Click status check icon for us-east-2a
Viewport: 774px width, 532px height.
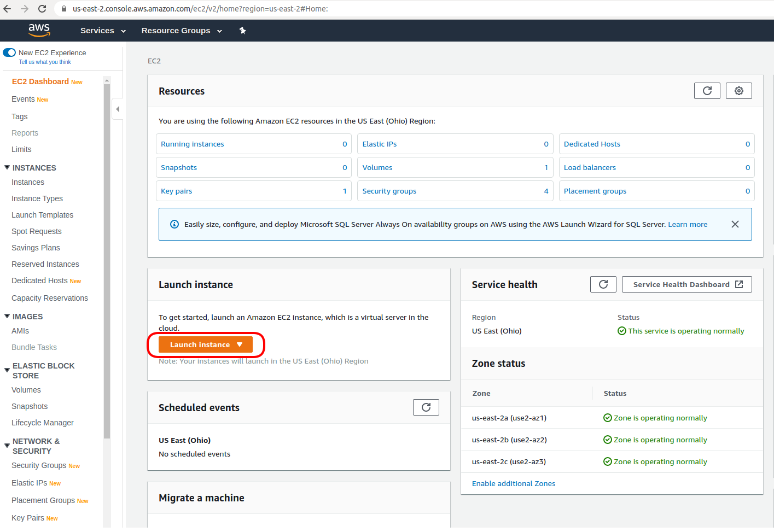(607, 418)
